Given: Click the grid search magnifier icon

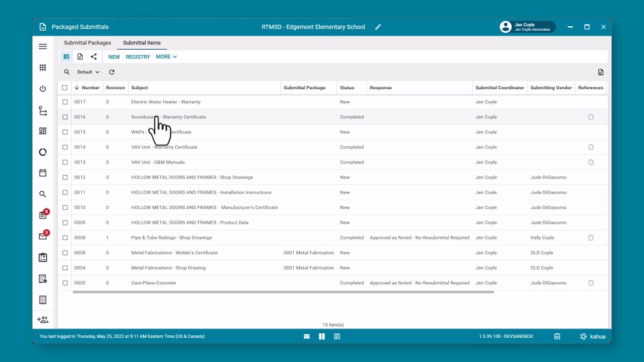Looking at the screenshot, I should tap(66, 72).
